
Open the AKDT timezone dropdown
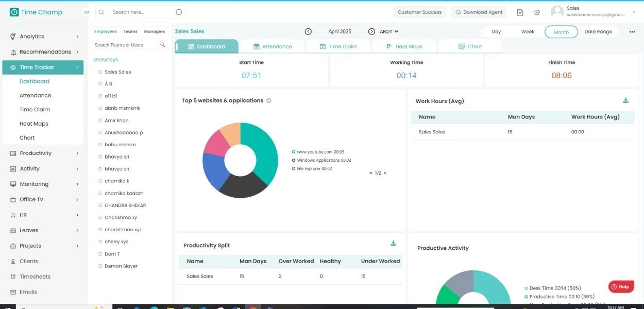pos(389,32)
